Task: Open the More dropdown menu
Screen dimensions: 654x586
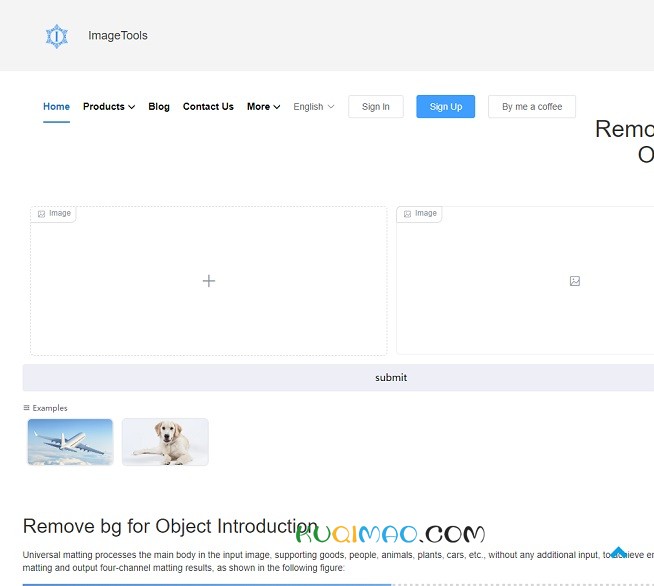Action: pyautogui.click(x=263, y=107)
